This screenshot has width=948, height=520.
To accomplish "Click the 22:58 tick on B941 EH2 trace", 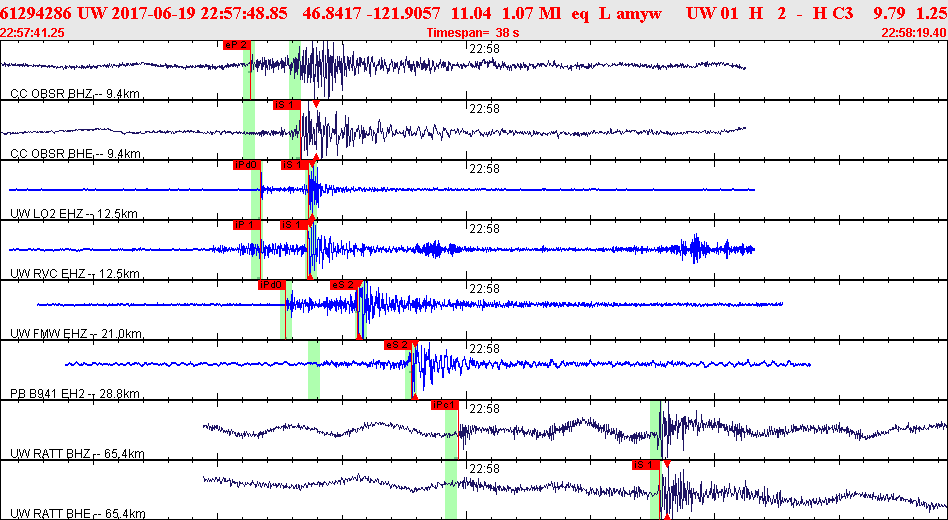I will (x=484, y=349).
